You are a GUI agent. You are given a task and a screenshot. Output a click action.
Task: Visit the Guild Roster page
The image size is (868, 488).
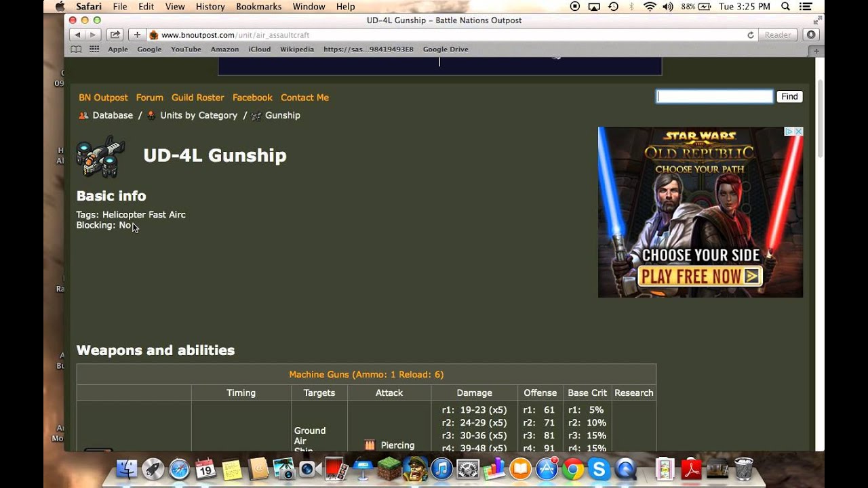(x=197, y=98)
